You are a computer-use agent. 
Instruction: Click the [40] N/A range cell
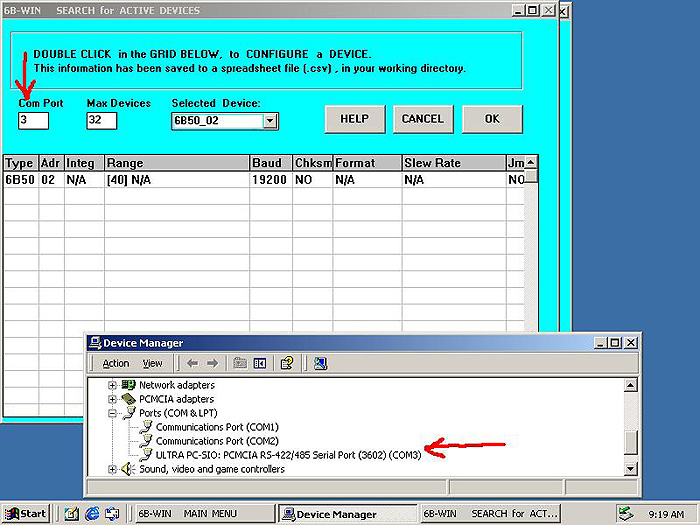point(177,180)
